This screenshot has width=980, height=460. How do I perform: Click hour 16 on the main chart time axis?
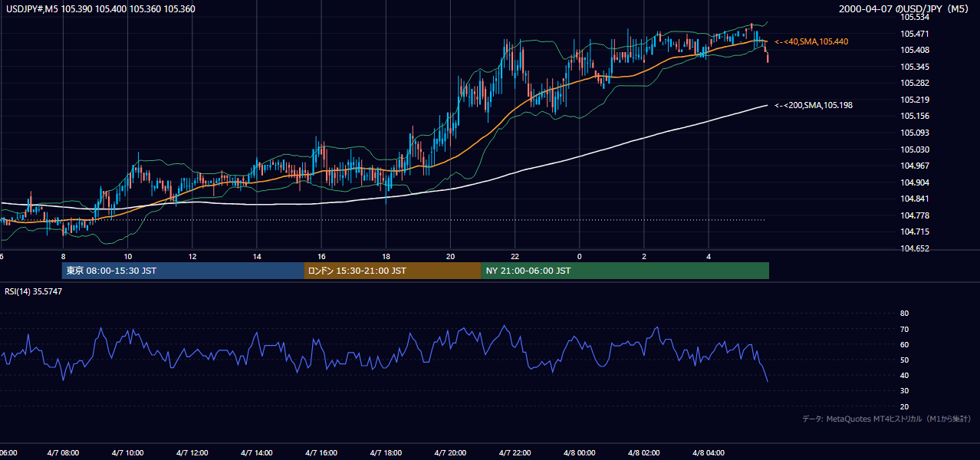point(321,256)
